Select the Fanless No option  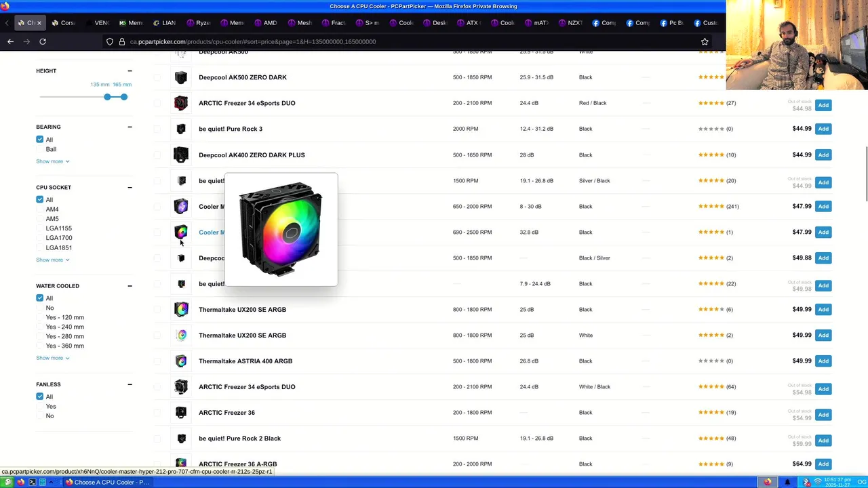point(50,416)
